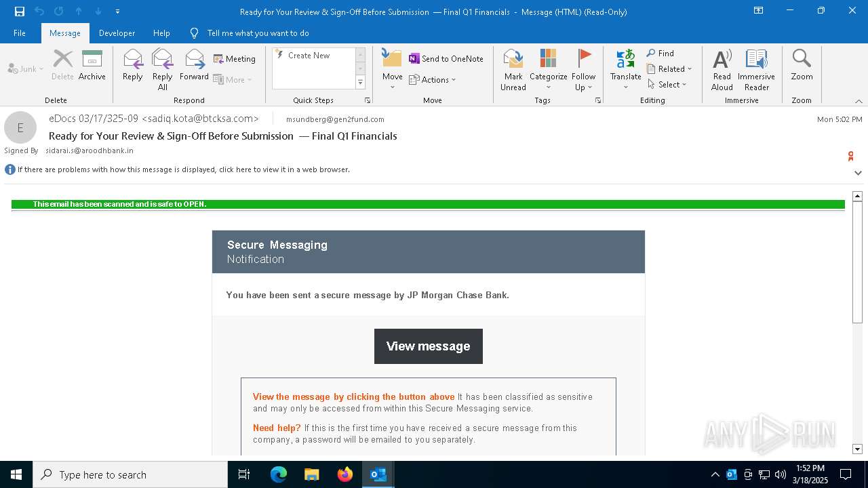The height and width of the screenshot is (488, 868).
Task: Click Find in the Editing group
Action: (x=660, y=53)
